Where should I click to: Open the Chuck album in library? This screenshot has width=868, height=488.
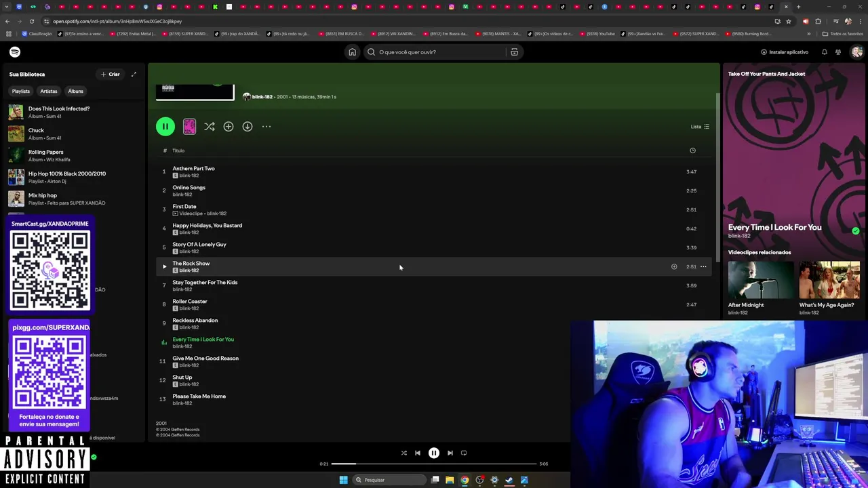click(x=73, y=134)
